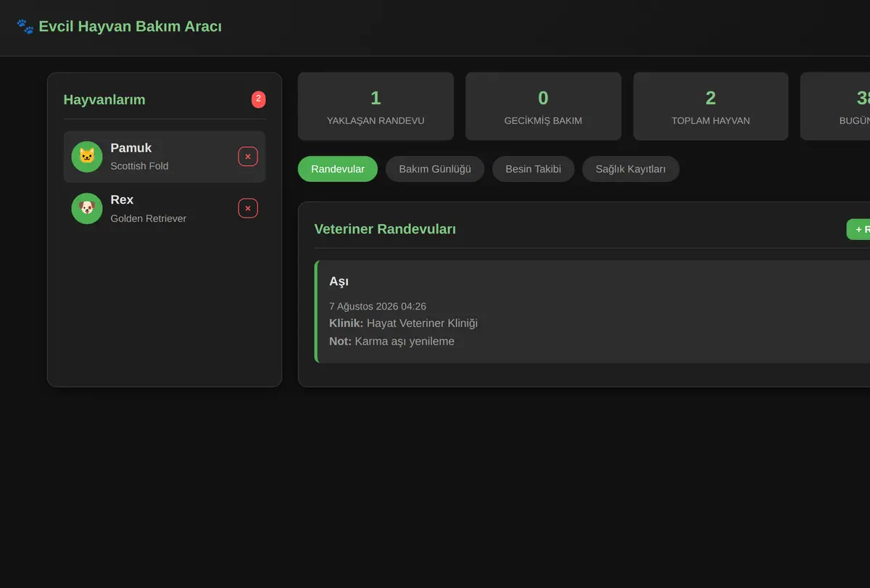Click the paw print logo icon
The image size is (870, 588).
(25, 27)
